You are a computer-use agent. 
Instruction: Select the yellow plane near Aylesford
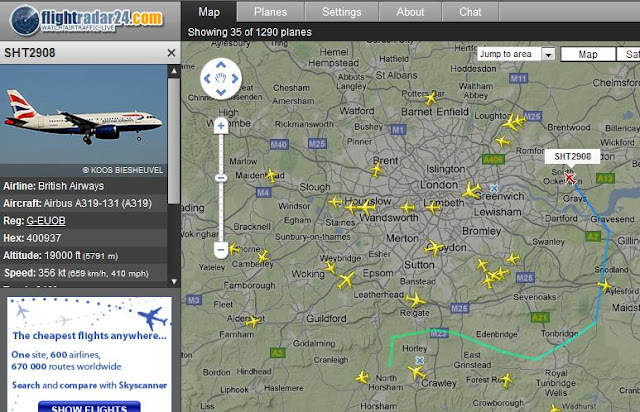point(605,285)
